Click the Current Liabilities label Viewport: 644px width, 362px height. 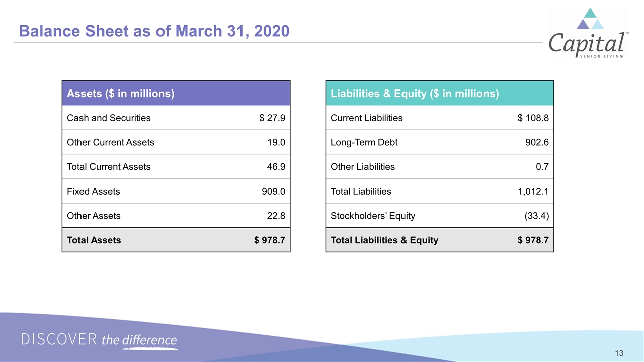tap(367, 118)
